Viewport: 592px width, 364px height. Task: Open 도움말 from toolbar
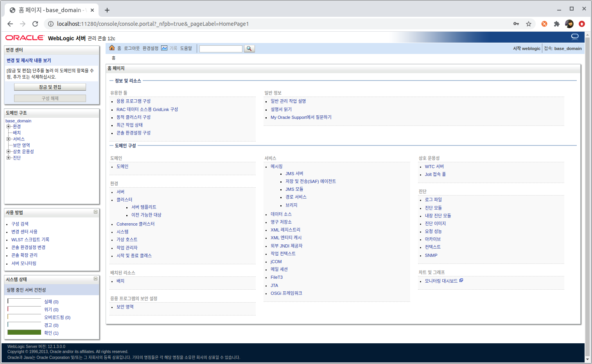(x=186, y=48)
